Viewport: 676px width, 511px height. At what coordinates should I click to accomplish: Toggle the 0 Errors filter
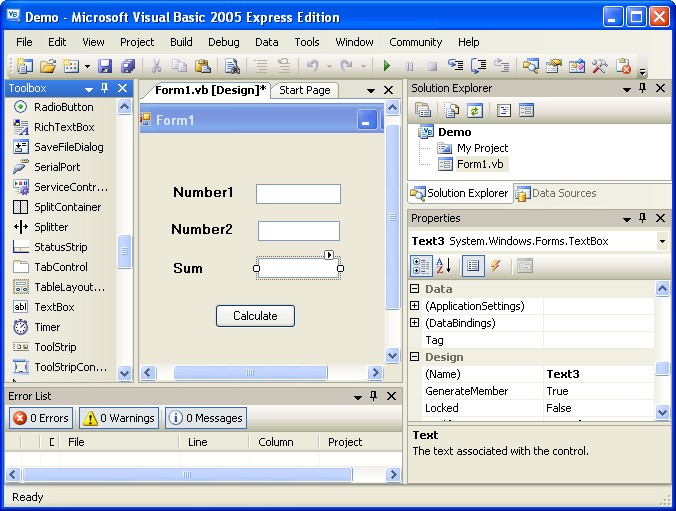pos(41,418)
